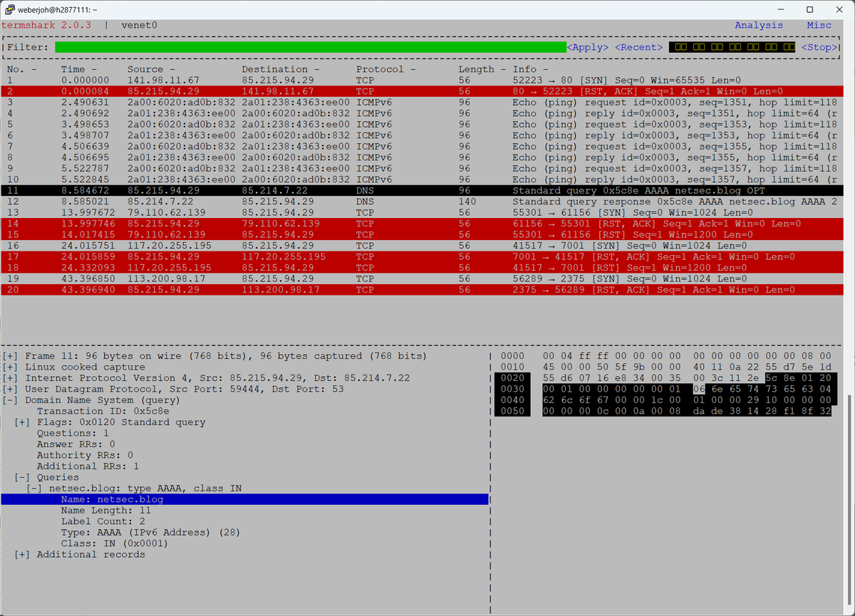Collapse the Domain Name System node
Viewport: 855px width, 616px height.
pyautogui.click(x=10, y=400)
